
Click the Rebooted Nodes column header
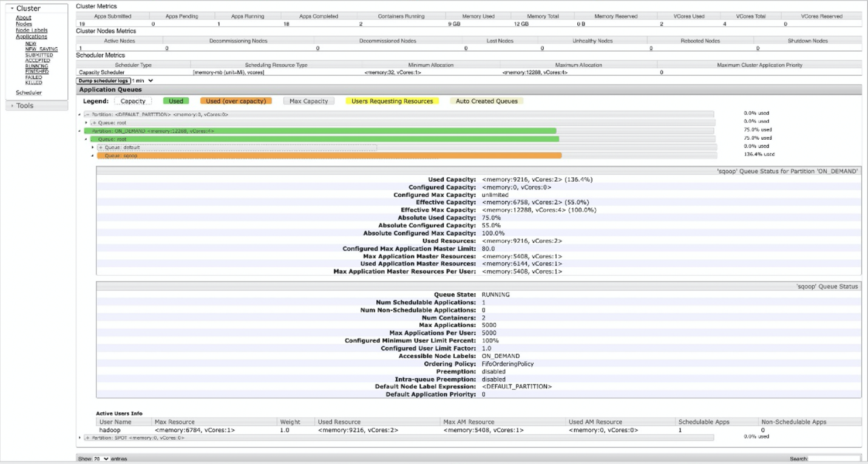[x=701, y=41]
